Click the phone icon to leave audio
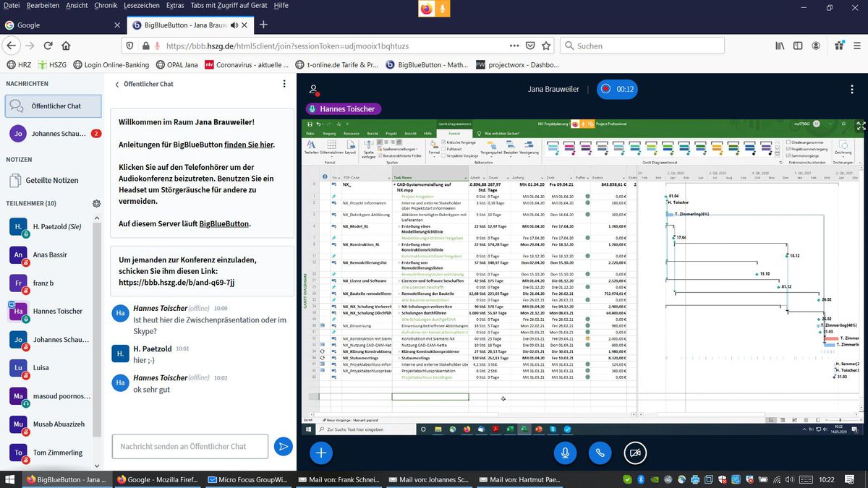Viewport: 868px width, 488px height. [x=600, y=453]
